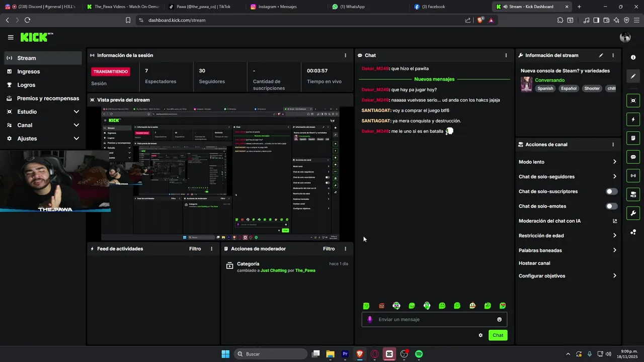Click the pencil icon in right sidebar
Screen dimensions: 644x362
click(633, 76)
